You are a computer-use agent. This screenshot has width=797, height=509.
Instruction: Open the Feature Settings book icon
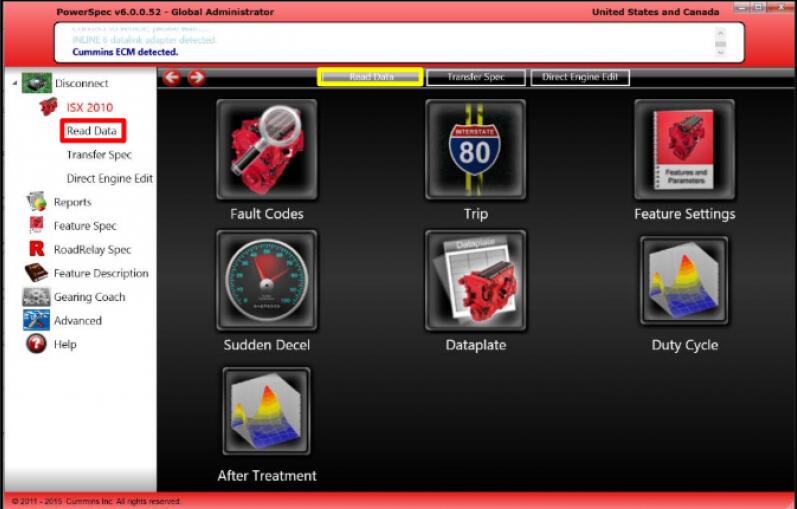click(684, 149)
